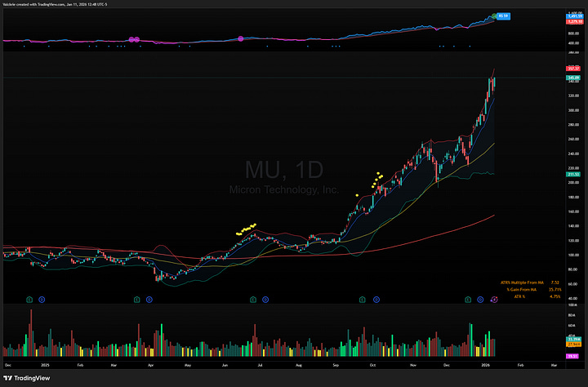Select the 33.39M volume label
Image resolution: width=588 pixels, height=387 pixels.
click(573, 340)
